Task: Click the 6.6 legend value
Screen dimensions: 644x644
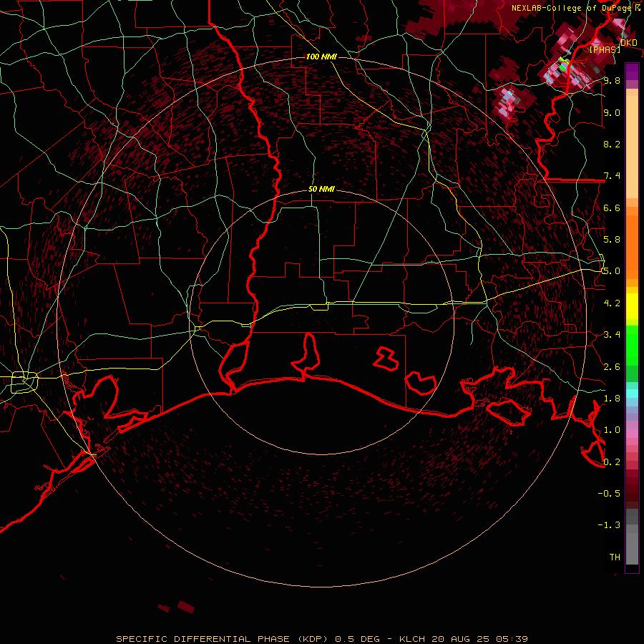Action: point(612,208)
